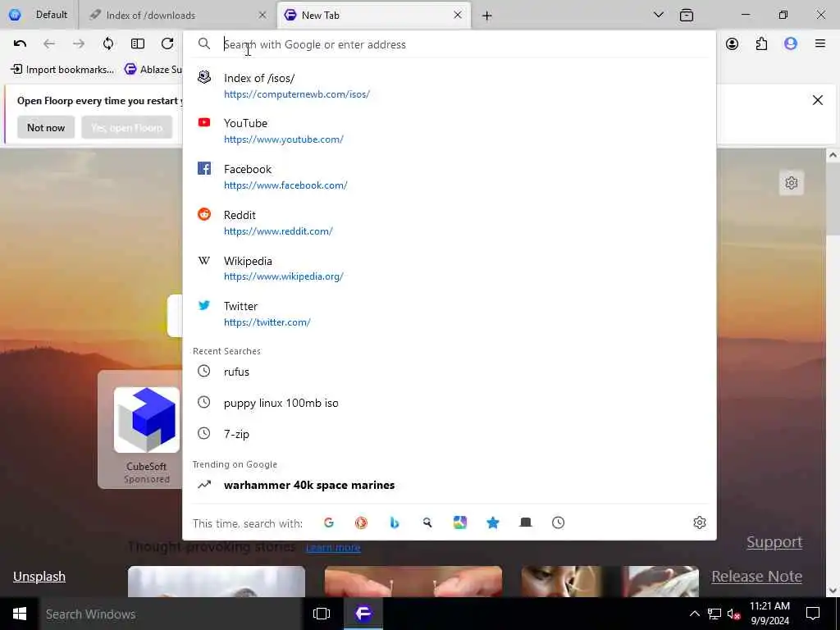
Task: Go forward using the right arrow button
Action: click(79, 44)
